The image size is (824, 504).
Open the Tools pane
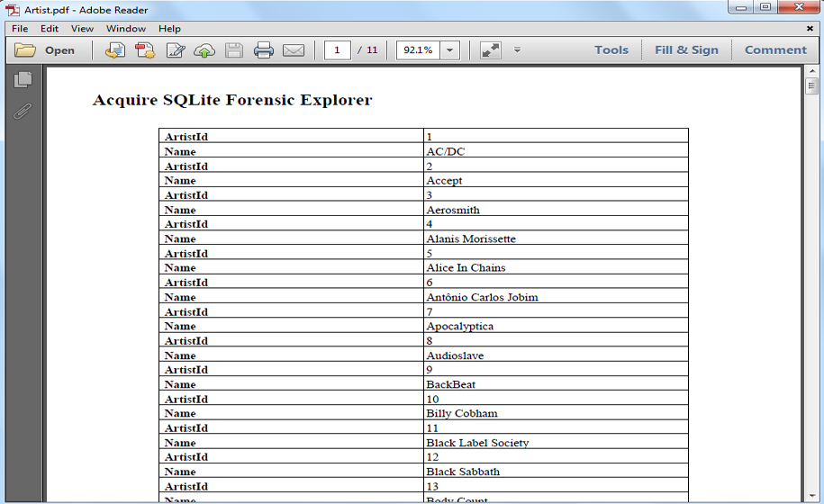pos(611,49)
